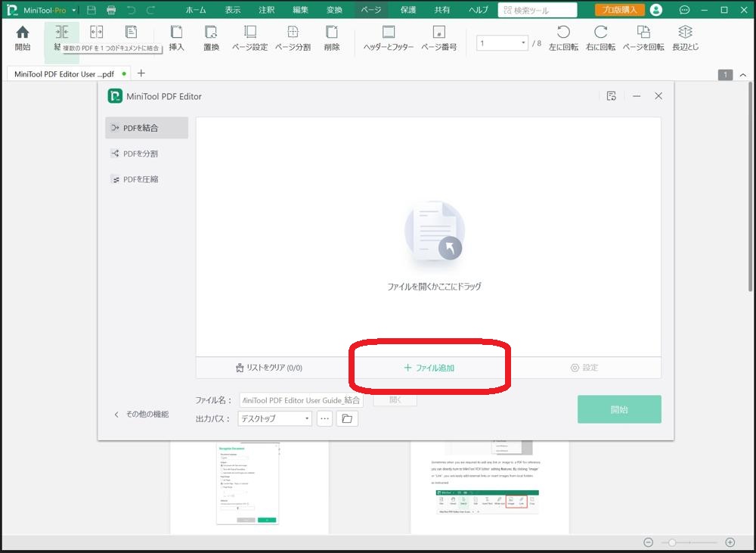Screen dimensions: 756x553
Task: Open the 注釈 menu tab
Action: pos(266,10)
